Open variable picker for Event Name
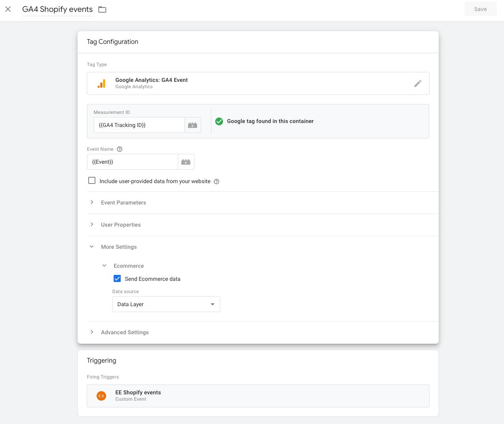The height and width of the screenshot is (424, 504). (186, 162)
